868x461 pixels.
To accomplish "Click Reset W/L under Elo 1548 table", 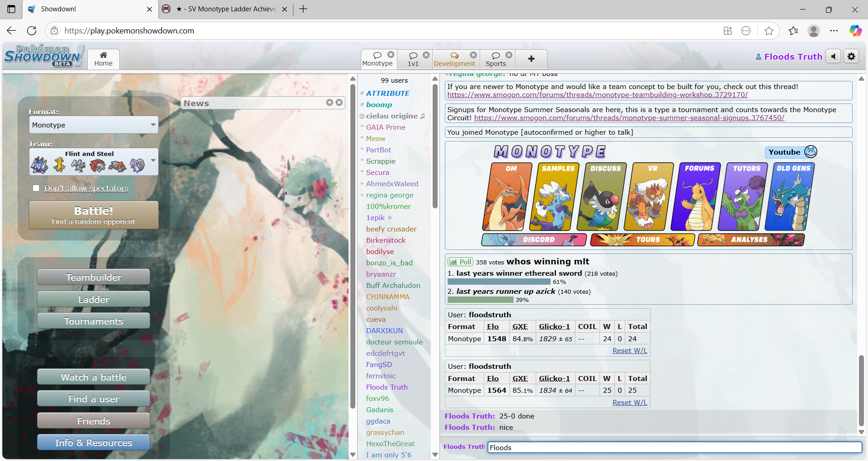I will pos(630,351).
